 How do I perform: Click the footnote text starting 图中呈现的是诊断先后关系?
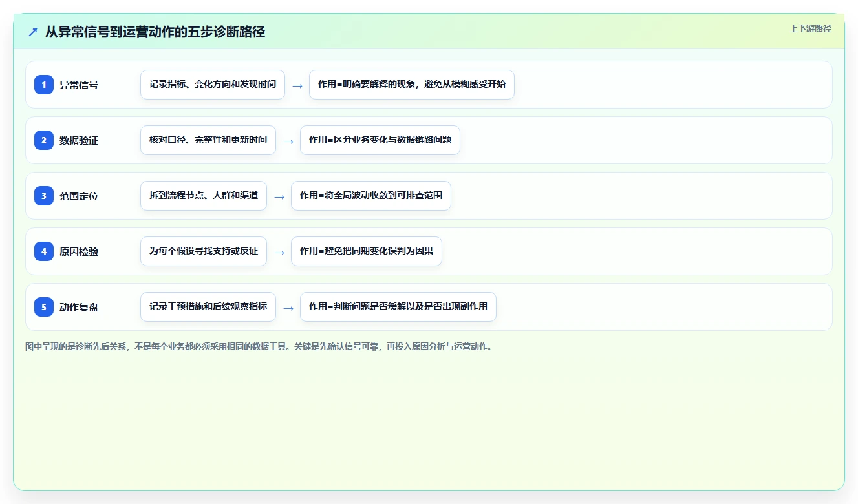click(x=260, y=346)
